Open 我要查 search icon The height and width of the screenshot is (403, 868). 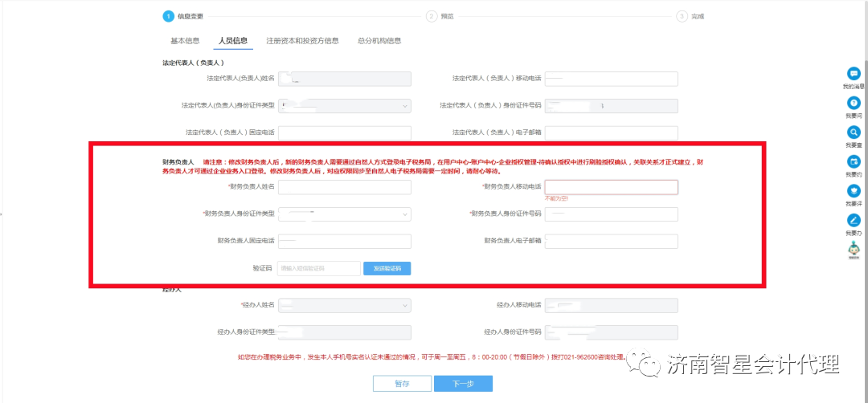point(854,132)
